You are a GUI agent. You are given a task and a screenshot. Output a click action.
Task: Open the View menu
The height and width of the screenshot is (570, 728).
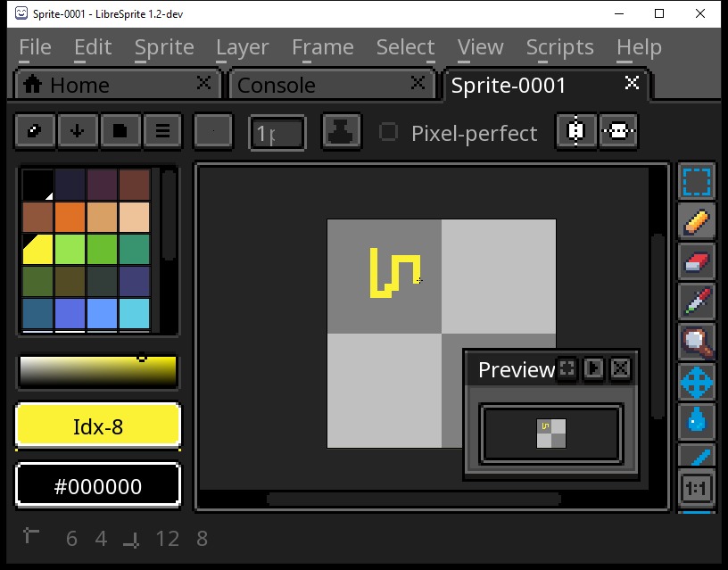[x=480, y=47]
